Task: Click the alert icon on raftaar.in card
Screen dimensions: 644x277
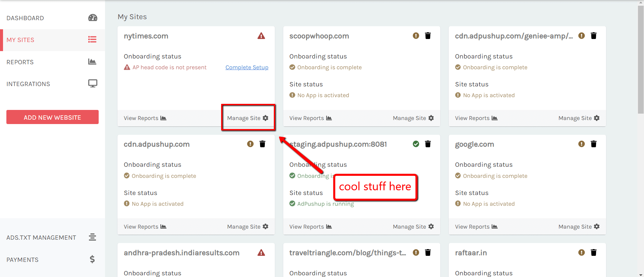Action: pos(582,252)
